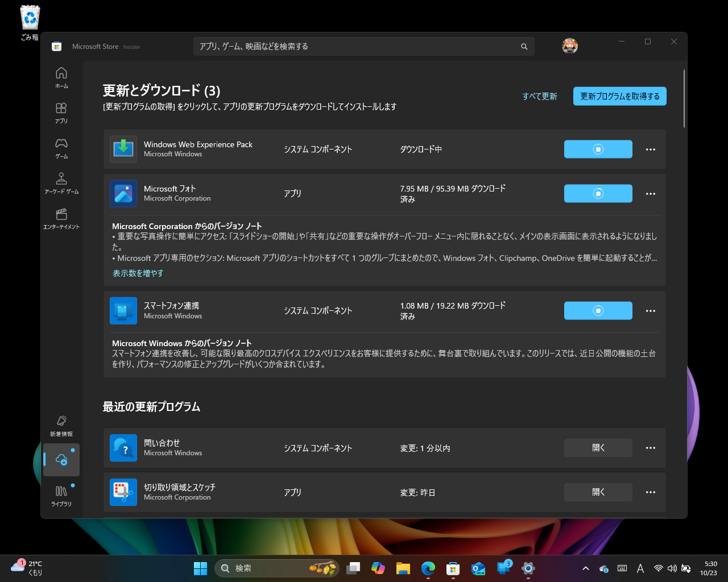
Task: Click the user profile avatar
Action: point(569,46)
